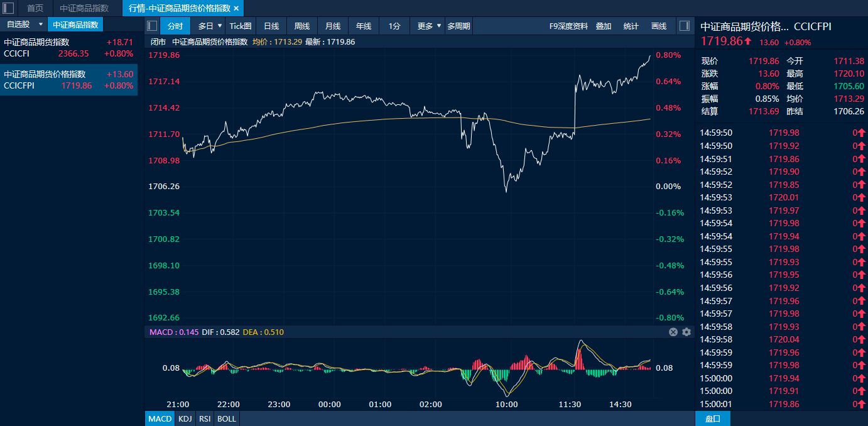Click the MACD : 0.145 readout
This screenshot has height=426, width=868.
pos(174,332)
